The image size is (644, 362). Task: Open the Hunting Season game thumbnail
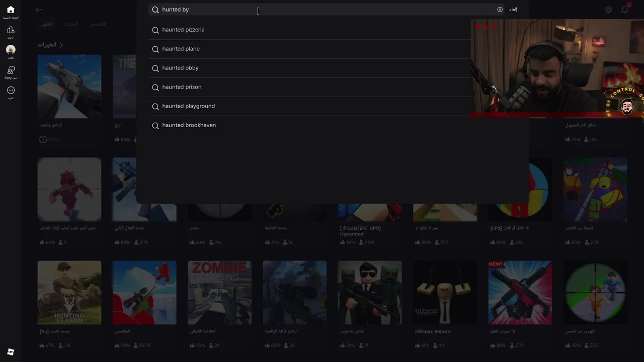[69, 293]
